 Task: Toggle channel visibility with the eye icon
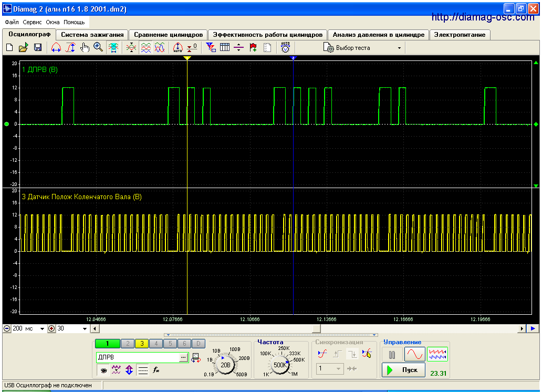103,370
